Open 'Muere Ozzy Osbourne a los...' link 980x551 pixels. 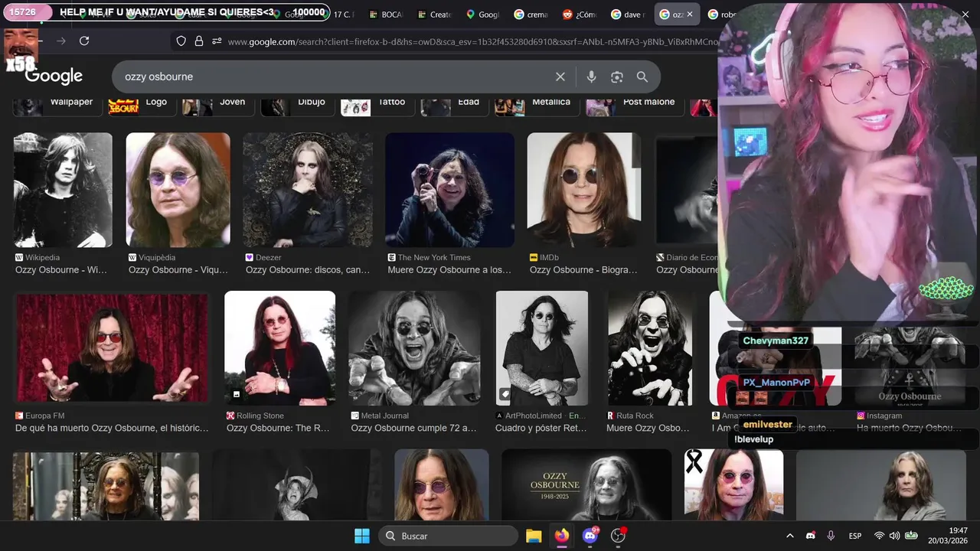click(x=449, y=269)
